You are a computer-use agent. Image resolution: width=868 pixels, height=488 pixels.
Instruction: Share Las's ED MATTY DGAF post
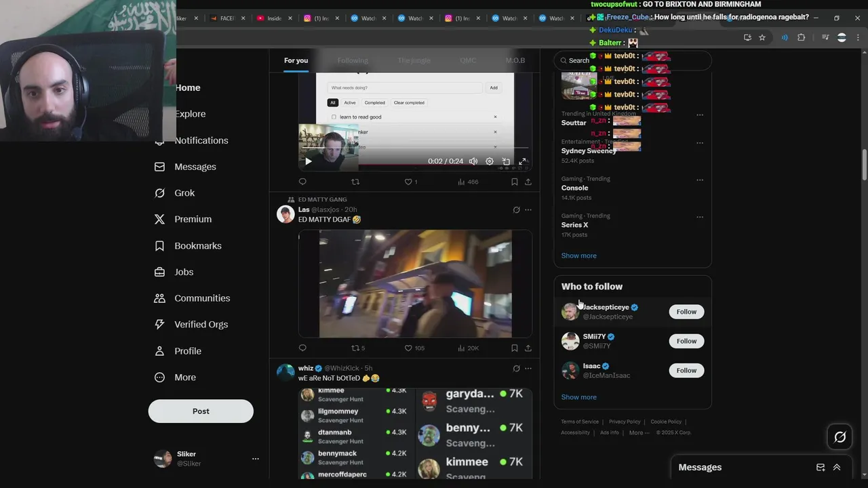(528, 348)
